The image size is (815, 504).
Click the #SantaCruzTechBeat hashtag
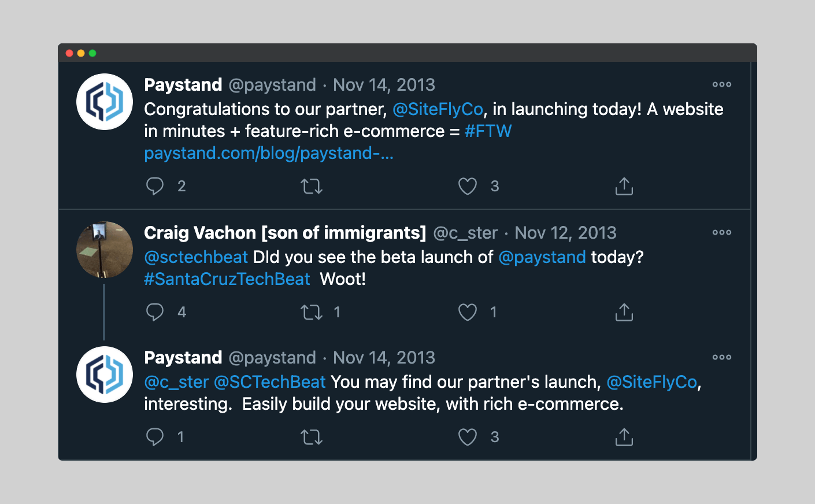click(227, 279)
